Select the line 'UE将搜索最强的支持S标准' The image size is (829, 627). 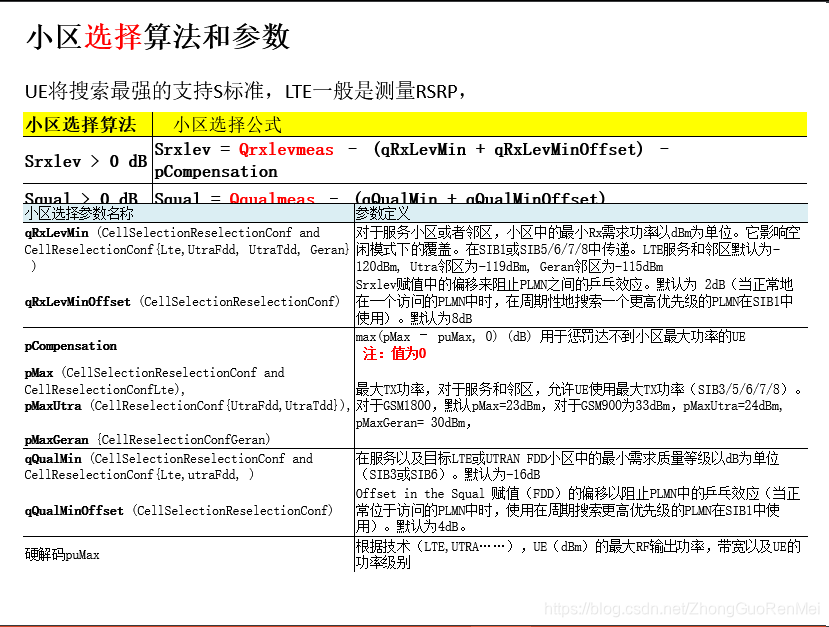click(x=144, y=90)
